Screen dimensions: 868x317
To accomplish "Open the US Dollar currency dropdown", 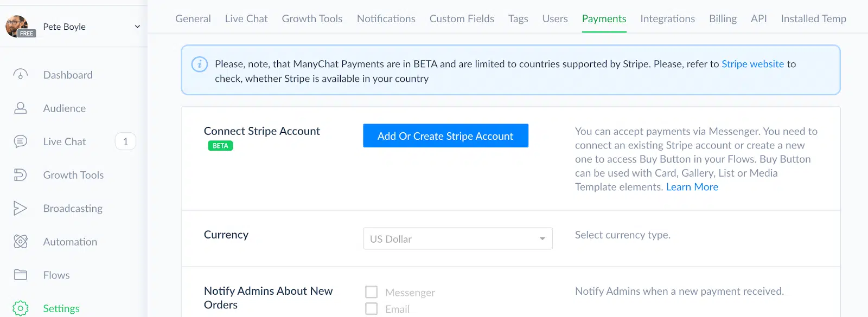I will pos(457,239).
